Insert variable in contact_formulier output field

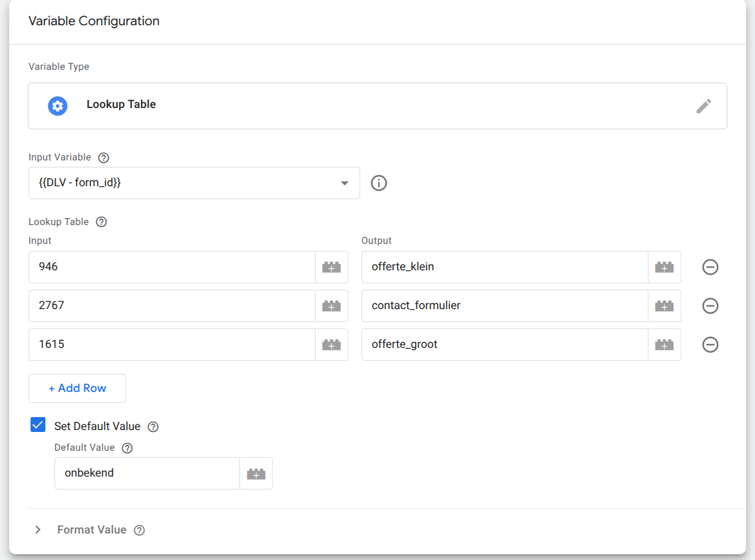[x=664, y=306]
